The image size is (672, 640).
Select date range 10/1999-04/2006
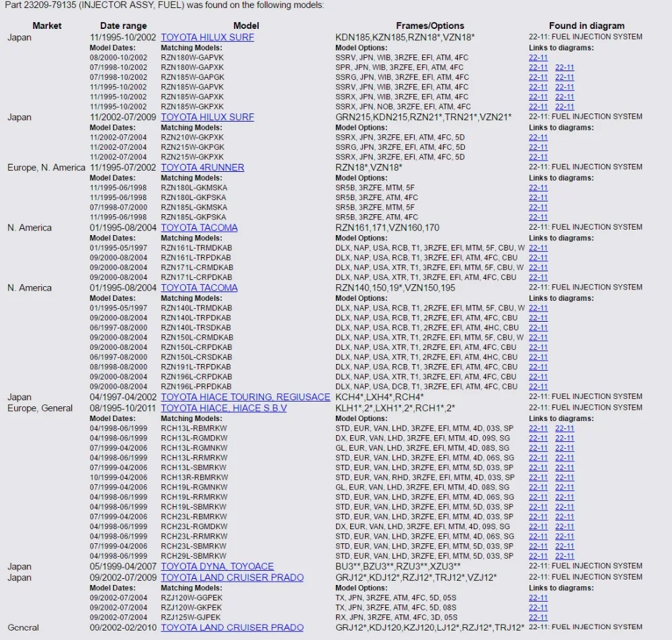[118, 477]
